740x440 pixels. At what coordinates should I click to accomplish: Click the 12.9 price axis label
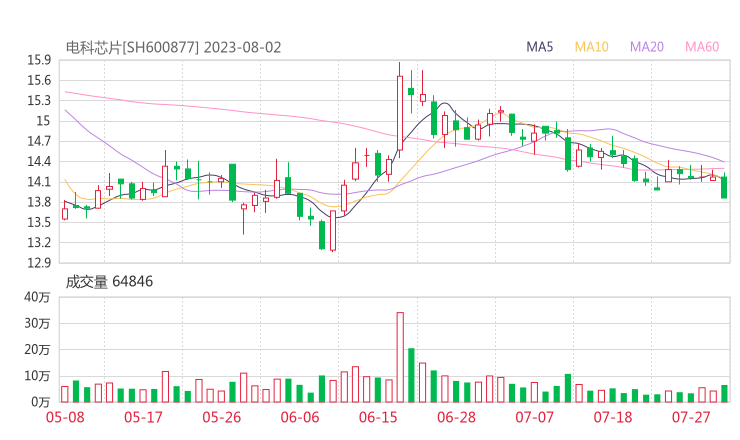point(39,263)
